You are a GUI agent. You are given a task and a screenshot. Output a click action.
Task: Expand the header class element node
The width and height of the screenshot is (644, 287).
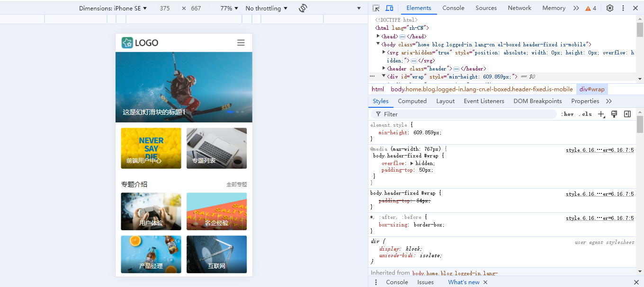pyautogui.click(x=384, y=69)
